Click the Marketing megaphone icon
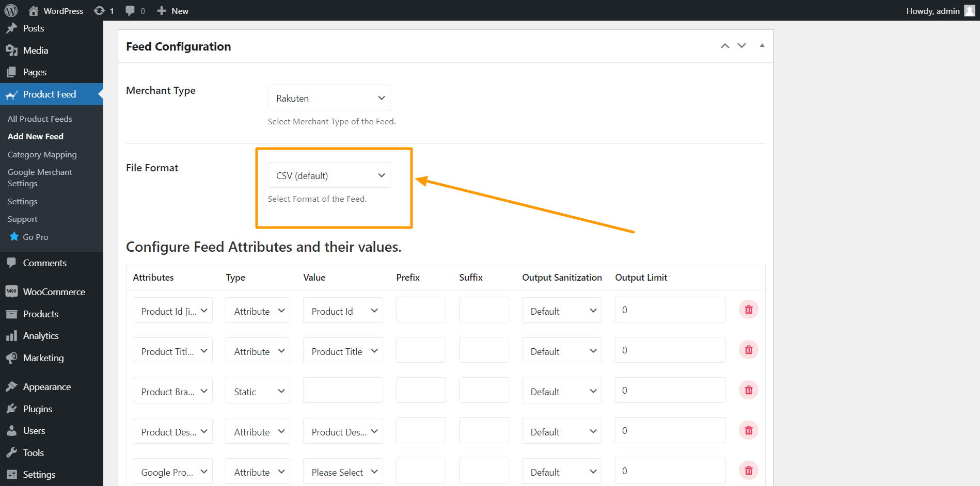This screenshot has height=486, width=980. click(x=12, y=358)
